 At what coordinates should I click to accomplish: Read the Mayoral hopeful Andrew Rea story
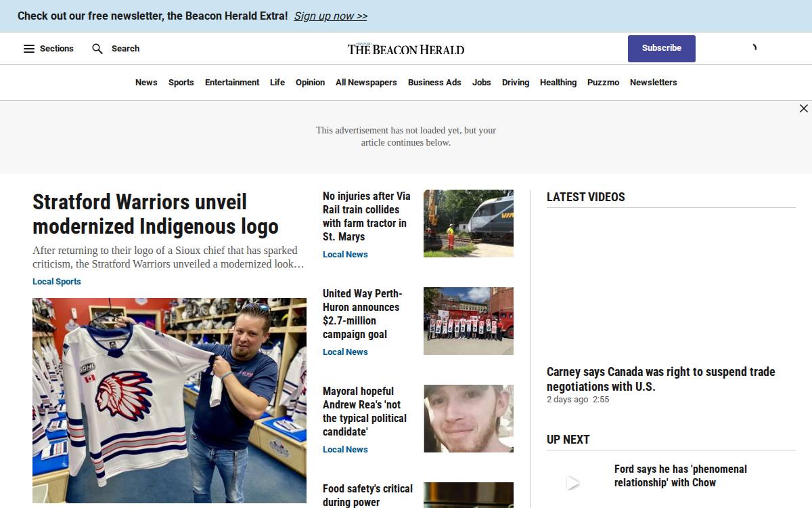click(x=365, y=411)
